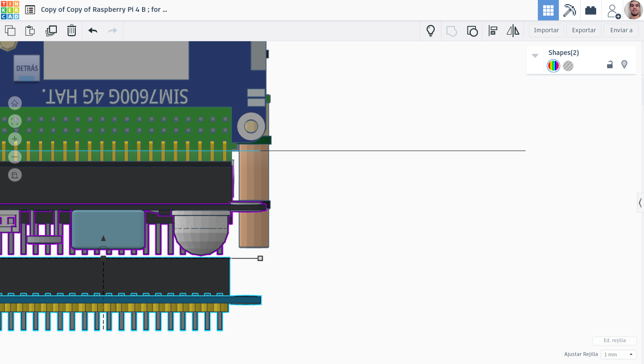Open the Ajustar Rejilla 1 mm dropdown
Viewport: 644px width, 364px height.
[x=618, y=355]
